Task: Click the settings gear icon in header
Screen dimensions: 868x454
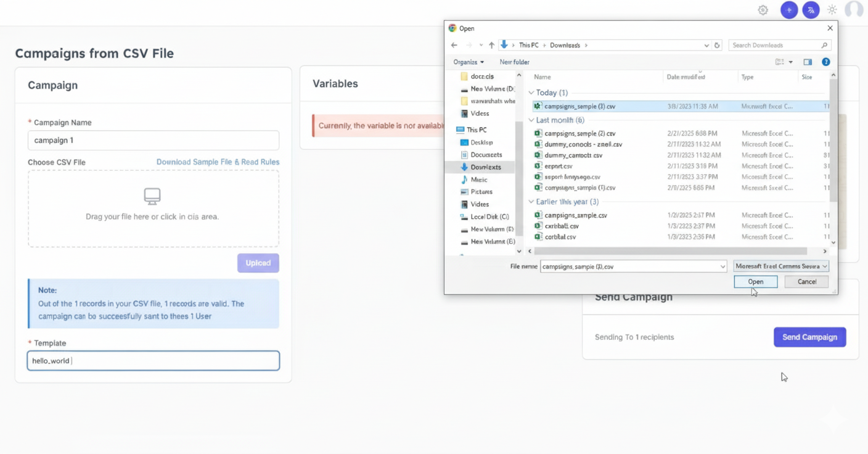Action: (x=763, y=10)
